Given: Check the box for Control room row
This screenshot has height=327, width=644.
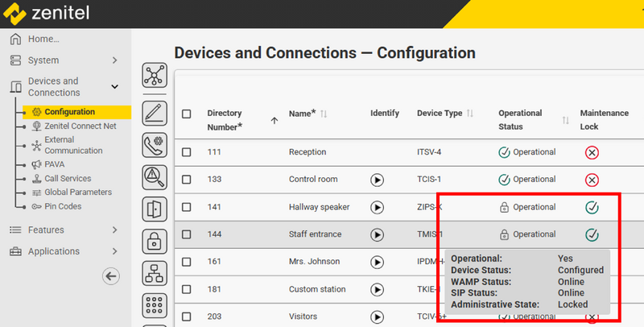Looking at the screenshot, I should (187, 180).
